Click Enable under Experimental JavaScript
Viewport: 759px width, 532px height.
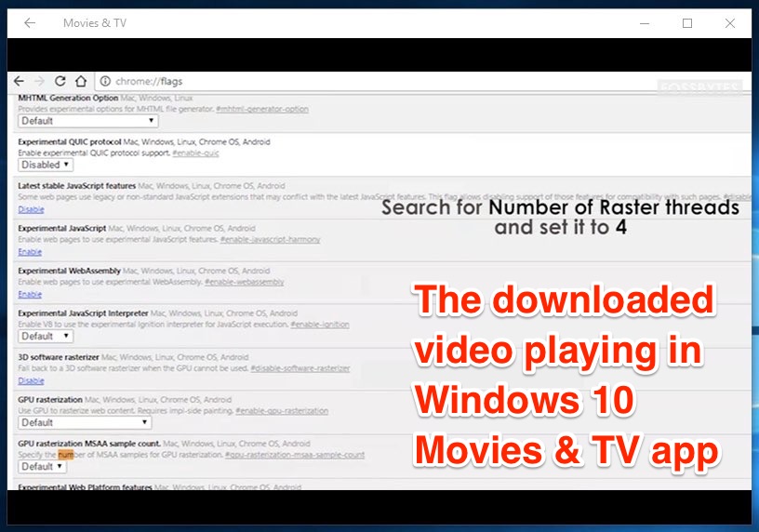click(30, 251)
